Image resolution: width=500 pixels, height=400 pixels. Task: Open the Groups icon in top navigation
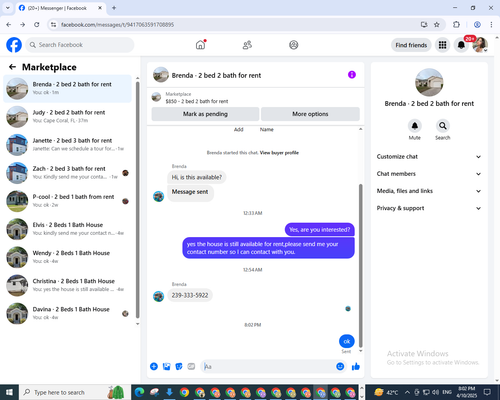pyautogui.click(x=294, y=45)
